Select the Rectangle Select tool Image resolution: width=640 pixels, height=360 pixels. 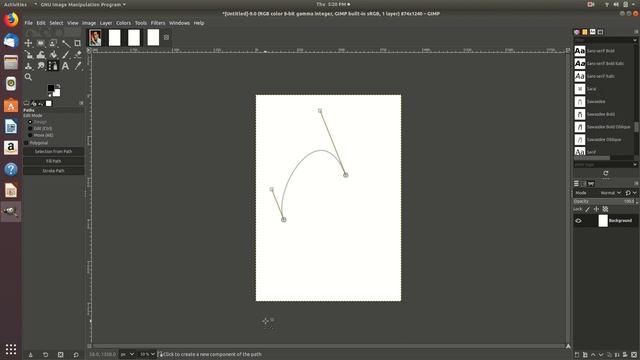pyautogui.click(x=40, y=43)
